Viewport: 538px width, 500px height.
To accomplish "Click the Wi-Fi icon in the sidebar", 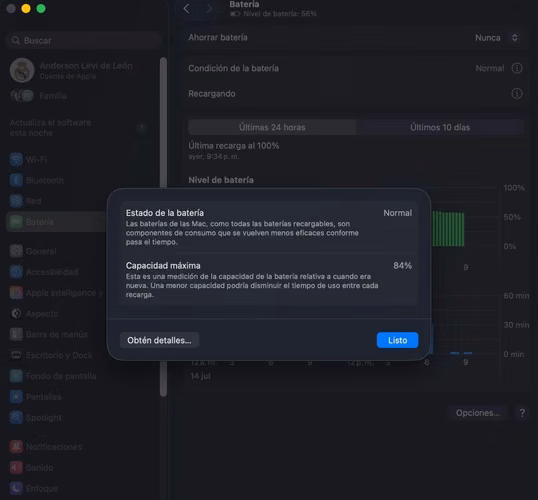I will (16, 160).
